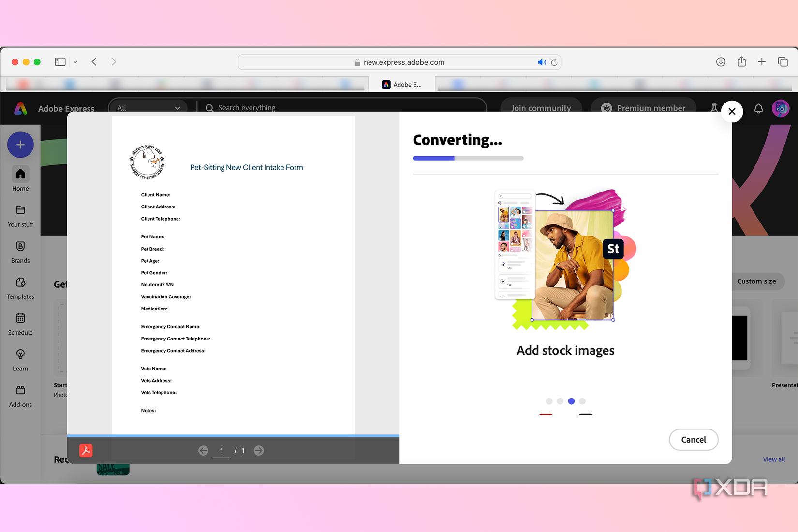The height and width of the screenshot is (532, 798).
Task: Toggle the Safari sidebar visibility
Action: pyautogui.click(x=60, y=62)
